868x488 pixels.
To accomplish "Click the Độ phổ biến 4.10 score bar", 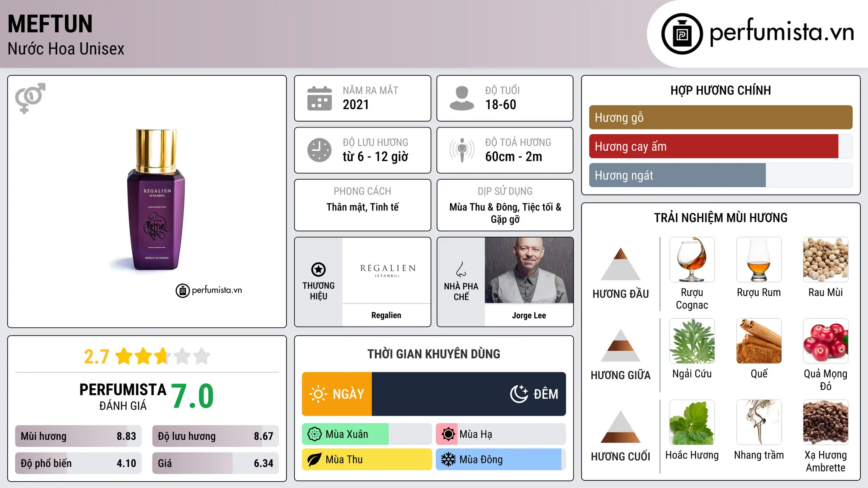I will (78, 463).
